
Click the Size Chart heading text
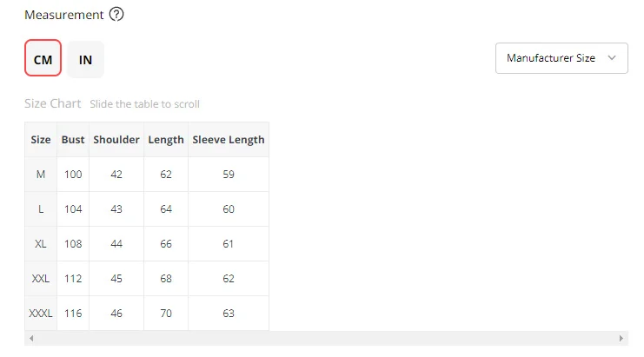click(53, 103)
